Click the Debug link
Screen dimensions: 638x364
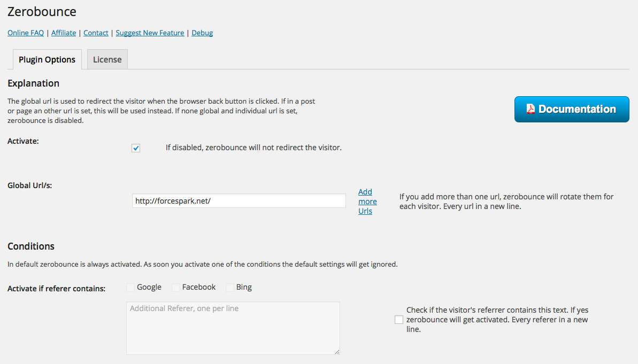[x=202, y=33]
